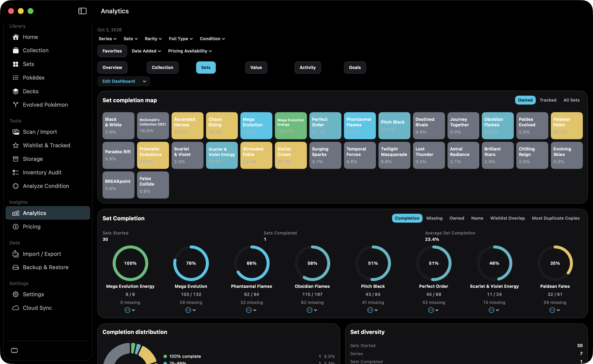Open Settings gear icon
This screenshot has height=364, width=593.
click(16, 294)
